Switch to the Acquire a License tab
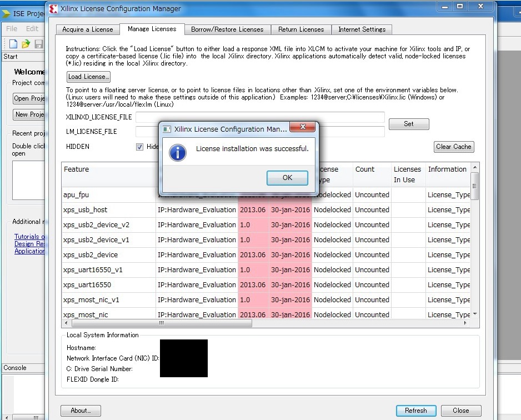Screen dimensions: 521x420 click(87, 29)
